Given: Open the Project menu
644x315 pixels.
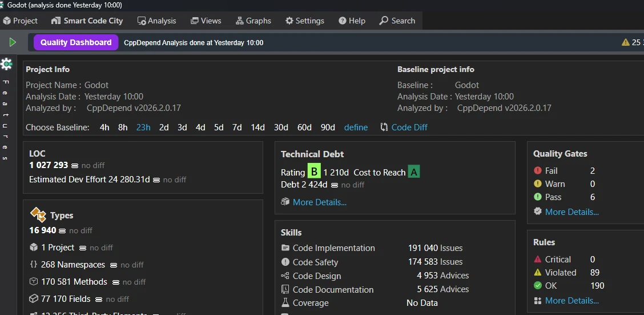Looking at the screenshot, I should 20,21.
